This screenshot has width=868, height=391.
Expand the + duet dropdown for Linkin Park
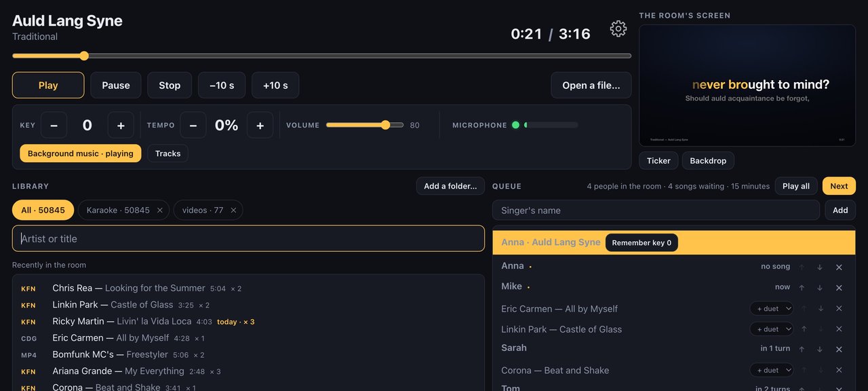(x=772, y=329)
